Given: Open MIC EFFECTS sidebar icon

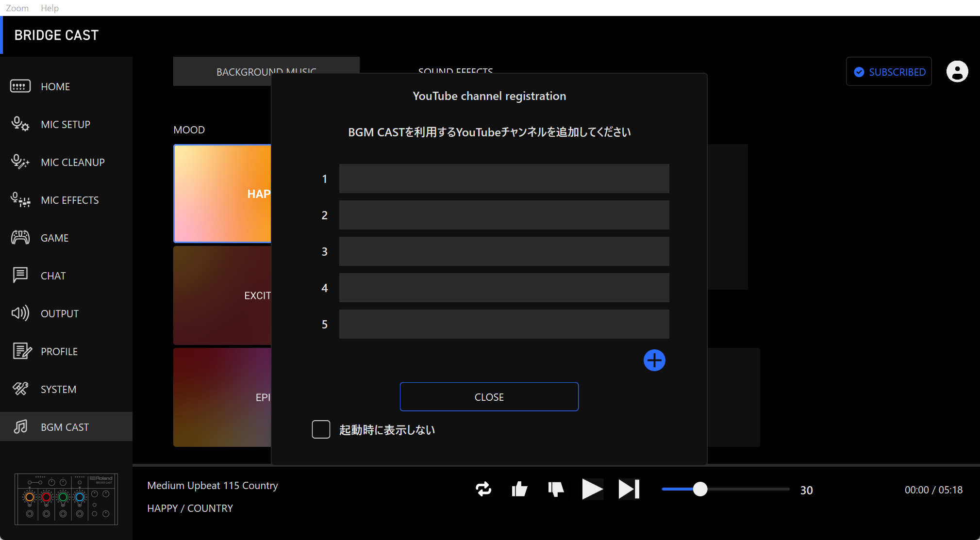Looking at the screenshot, I should point(20,200).
